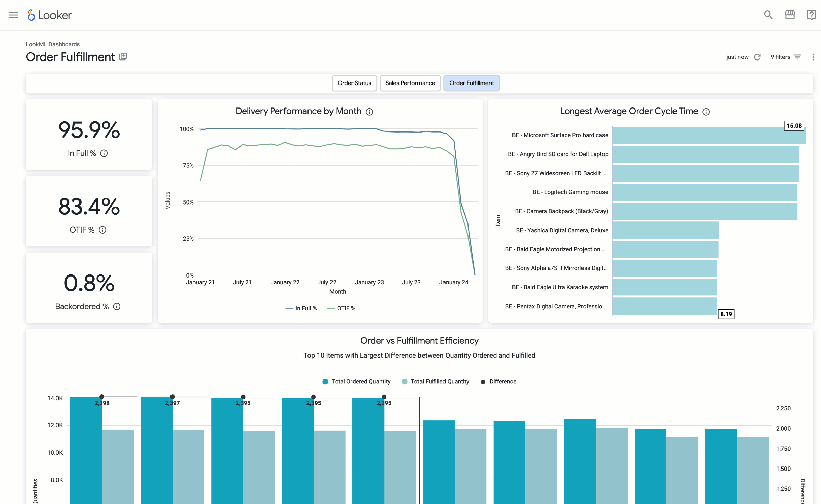Image resolution: width=821 pixels, height=504 pixels.
Task: Click the Microsoft Surface Pro hard case bar
Action: coord(709,135)
